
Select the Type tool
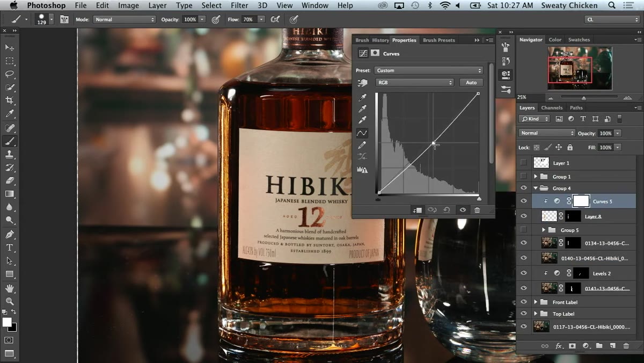click(x=10, y=248)
